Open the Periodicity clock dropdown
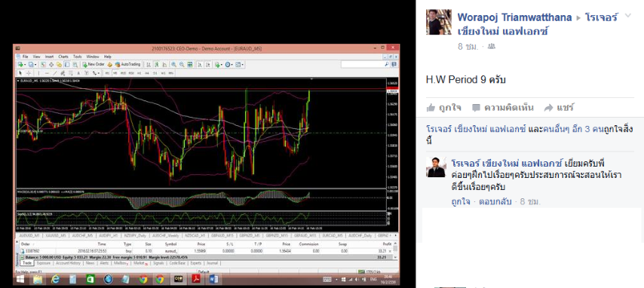This screenshot has width=644, height=288. 228,65
